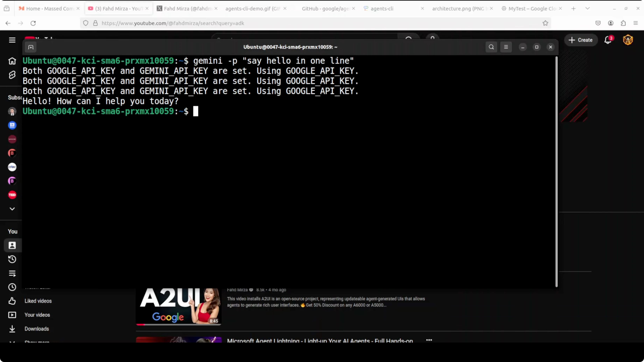Open the A2UI Google video thumbnail

pyautogui.click(x=178, y=306)
